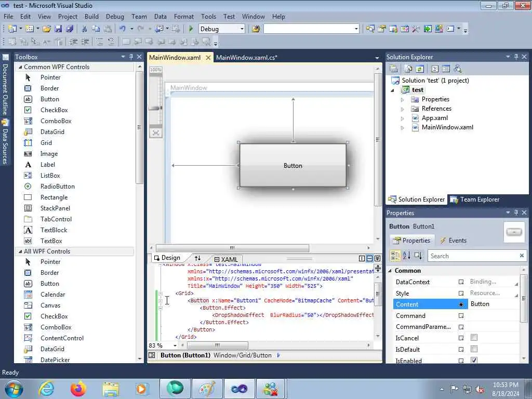The width and height of the screenshot is (532, 399).
Task: Toggle the IsCancel checkbox
Action: pyautogui.click(x=474, y=338)
